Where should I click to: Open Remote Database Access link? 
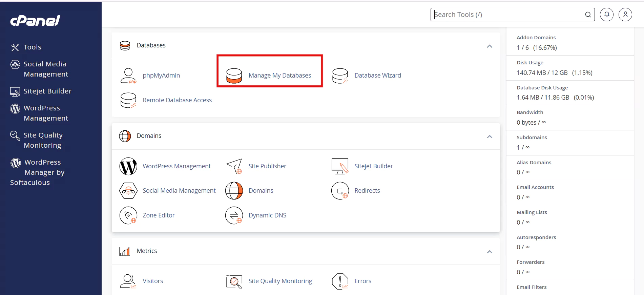[x=177, y=100]
